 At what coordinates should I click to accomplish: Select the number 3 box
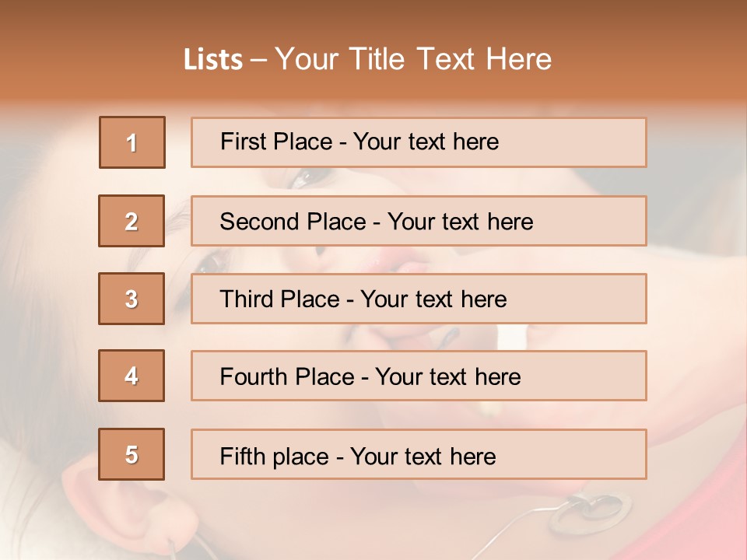coord(132,299)
